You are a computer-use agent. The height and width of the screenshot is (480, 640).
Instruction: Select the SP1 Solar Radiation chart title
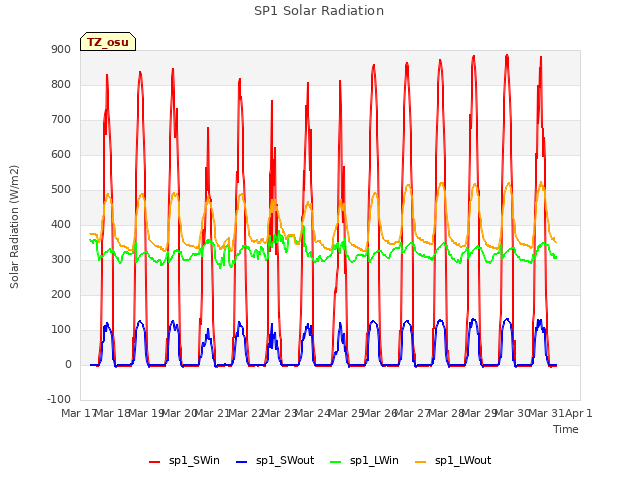pos(319,11)
